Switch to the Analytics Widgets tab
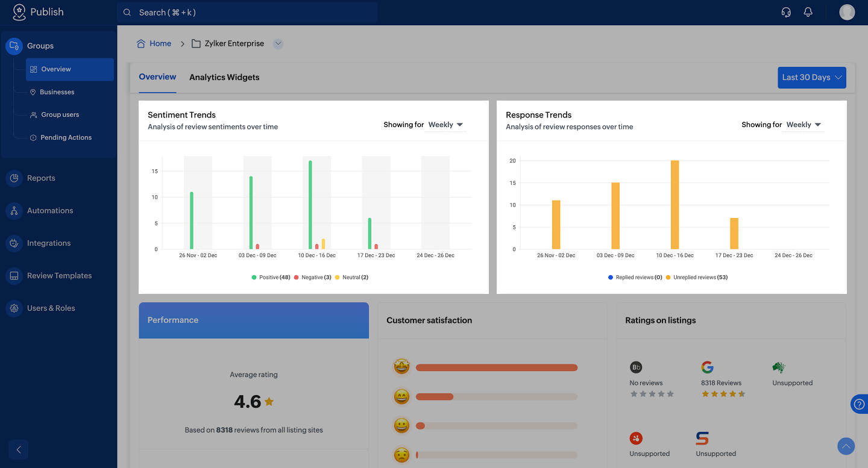This screenshot has width=868, height=468. pos(224,78)
